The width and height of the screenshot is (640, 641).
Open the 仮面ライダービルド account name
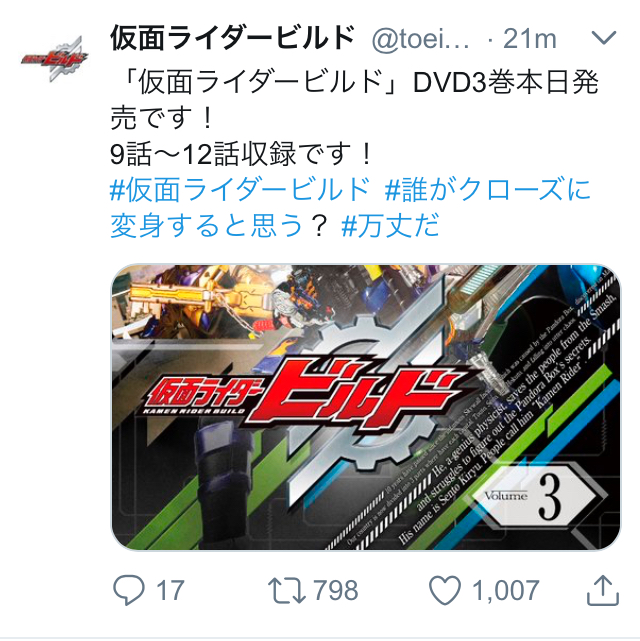tap(232, 38)
